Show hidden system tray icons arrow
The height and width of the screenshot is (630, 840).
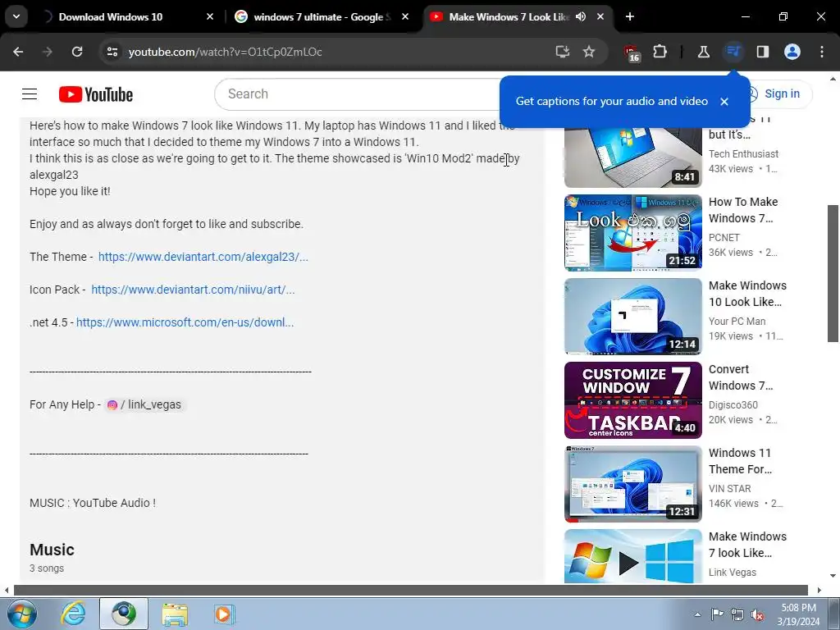[697, 614]
